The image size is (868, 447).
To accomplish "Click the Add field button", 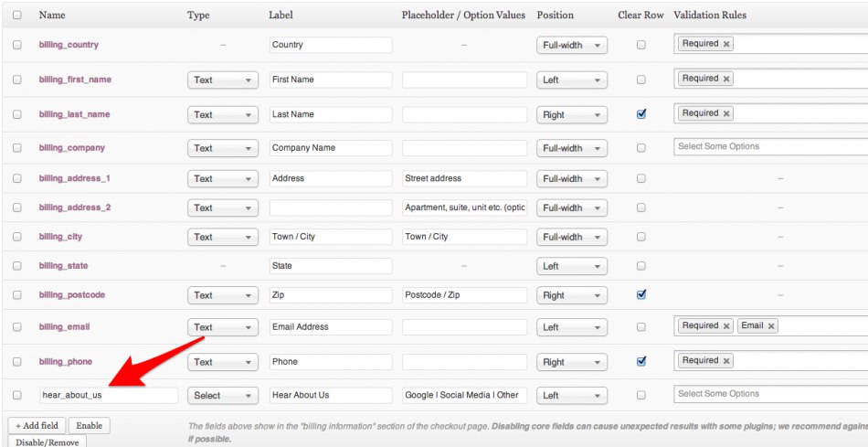I will click(x=37, y=426).
